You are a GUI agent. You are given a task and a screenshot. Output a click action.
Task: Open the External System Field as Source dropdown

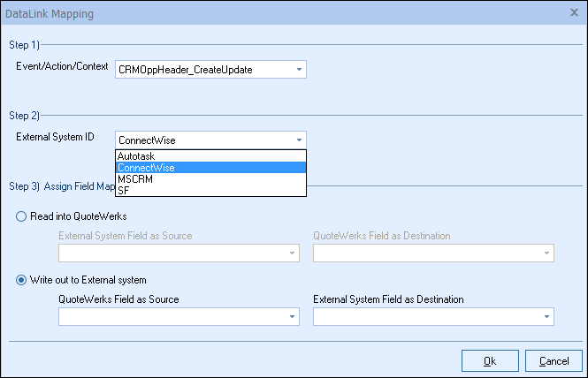(x=292, y=253)
